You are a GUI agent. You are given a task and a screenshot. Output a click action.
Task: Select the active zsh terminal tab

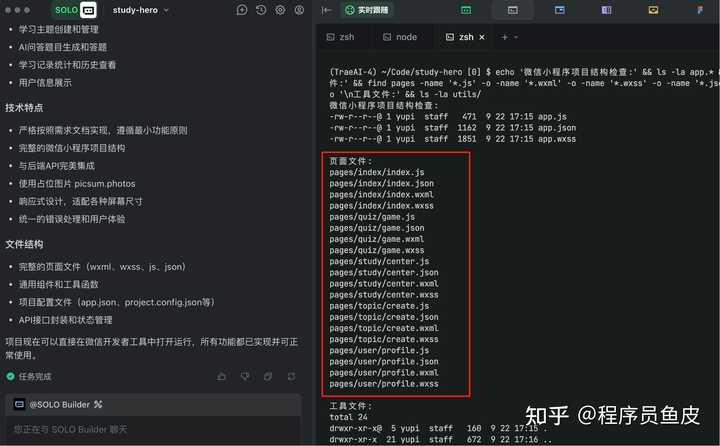click(460, 37)
